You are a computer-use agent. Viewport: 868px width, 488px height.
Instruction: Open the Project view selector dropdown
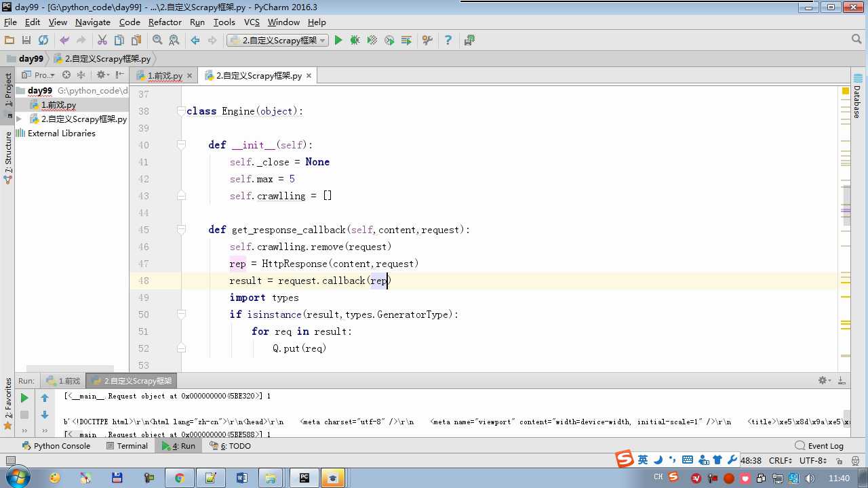(x=38, y=75)
